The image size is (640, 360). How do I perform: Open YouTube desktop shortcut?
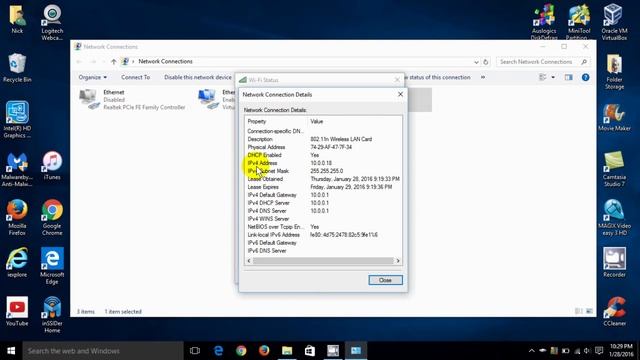coord(17,311)
